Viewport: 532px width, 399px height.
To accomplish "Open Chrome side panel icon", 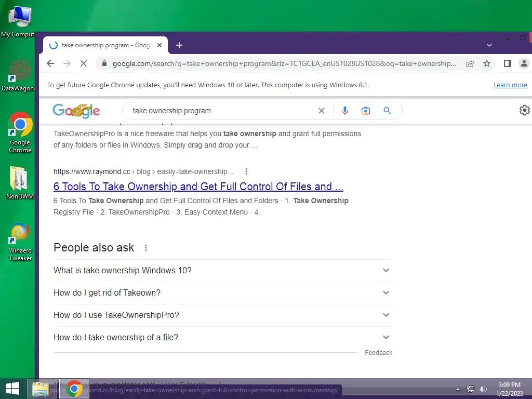I will [507, 63].
